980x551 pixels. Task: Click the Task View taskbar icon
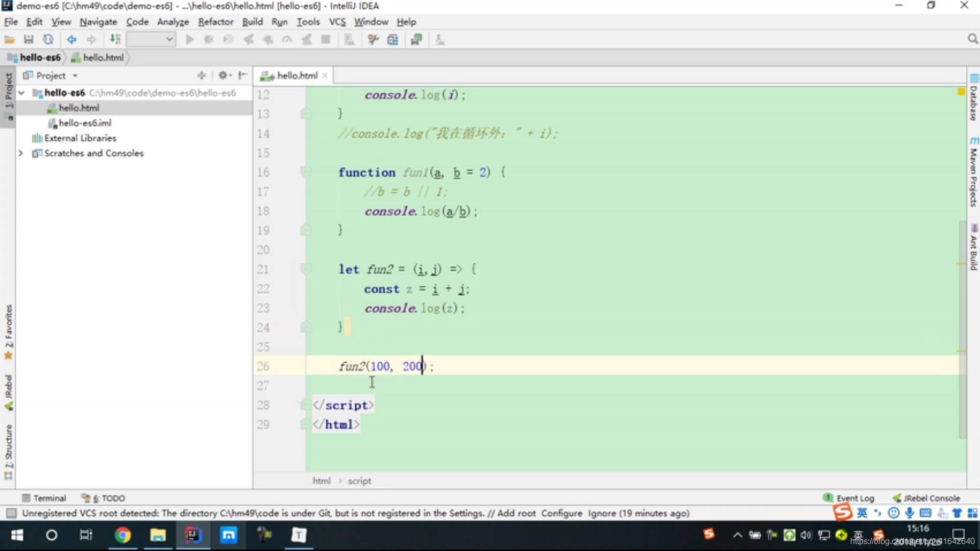point(86,535)
